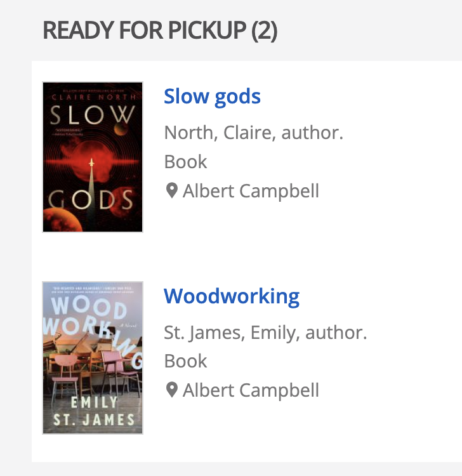Open the Slow gods title link
The image size is (462, 476).
pos(212,96)
